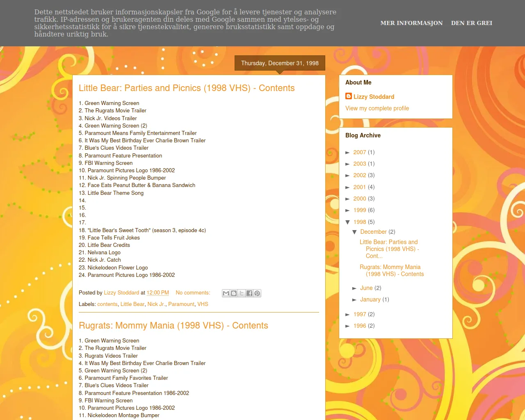Viewport: 525px width, 420px height.
Task: Expand the 1999 archive year
Action: coord(348,210)
